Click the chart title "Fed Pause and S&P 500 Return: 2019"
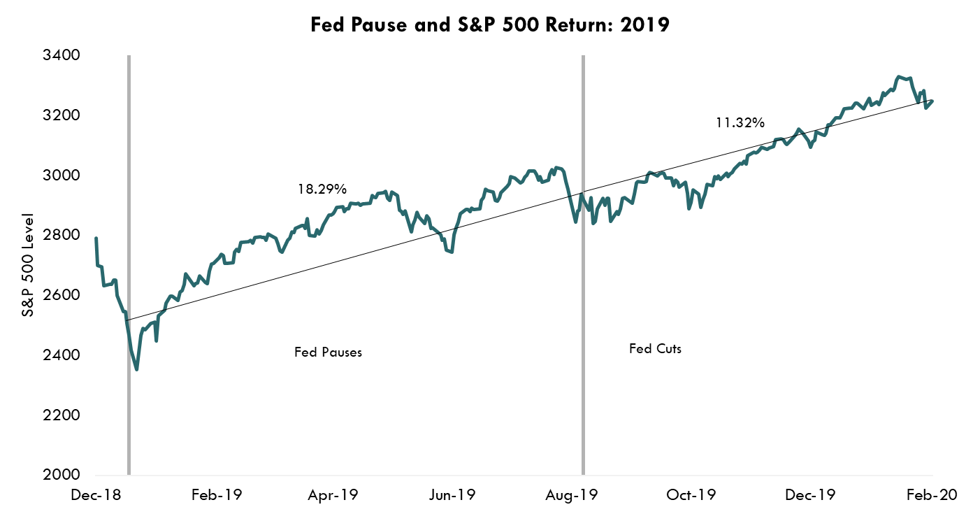Viewport: 980px width, 514px height. click(x=490, y=25)
